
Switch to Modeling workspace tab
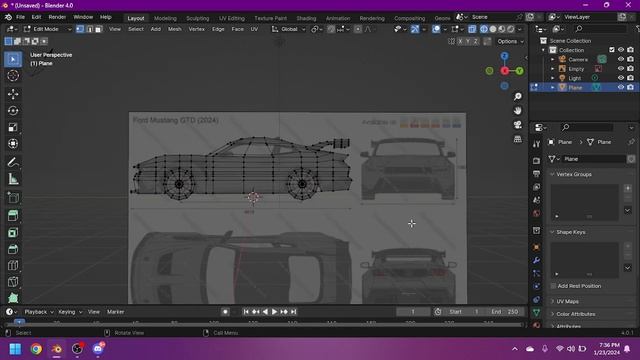pos(165,18)
